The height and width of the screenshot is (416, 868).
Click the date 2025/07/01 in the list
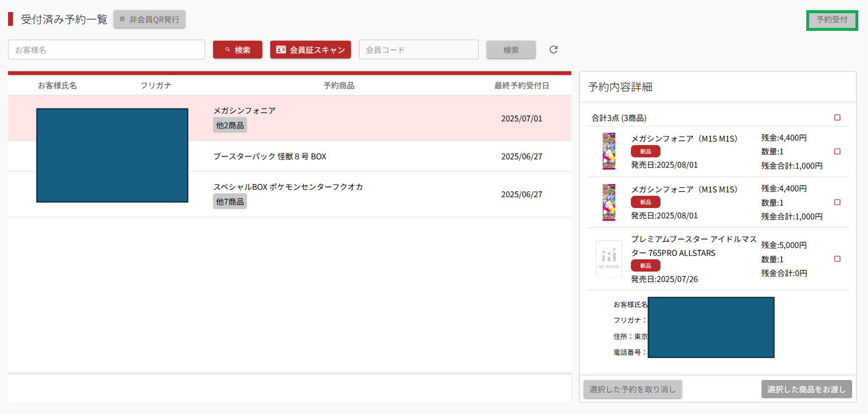point(522,119)
